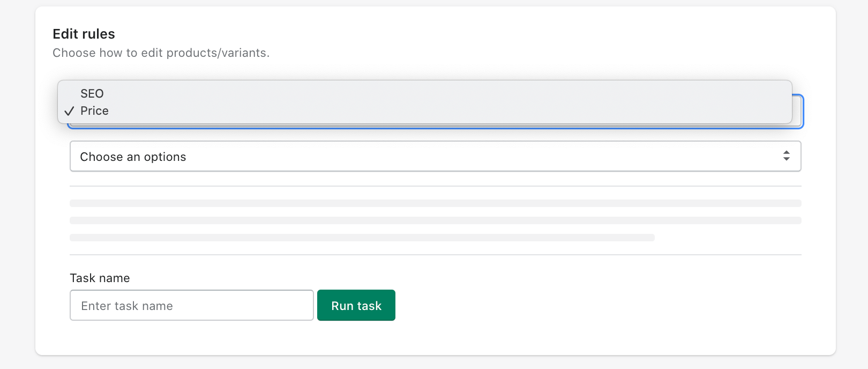The width and height of the screenshot is (868, 369).
Task: Open the Choose an options dropdown
Action: 435,156
